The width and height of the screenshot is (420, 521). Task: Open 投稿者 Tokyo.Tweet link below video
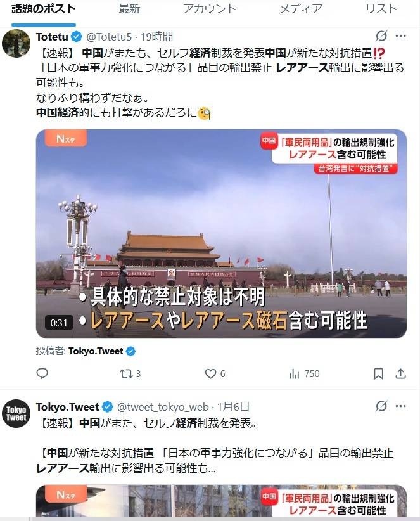[x=96, y=351]
